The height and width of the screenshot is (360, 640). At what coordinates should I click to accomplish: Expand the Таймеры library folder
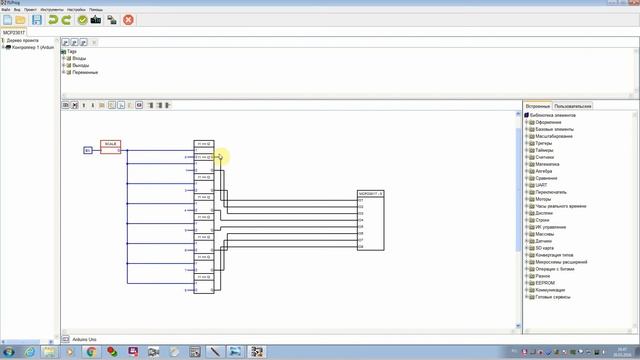[527, 150]
